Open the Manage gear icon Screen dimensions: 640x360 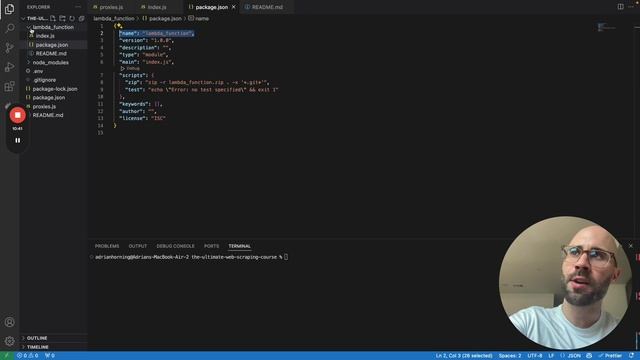point(9,341)
